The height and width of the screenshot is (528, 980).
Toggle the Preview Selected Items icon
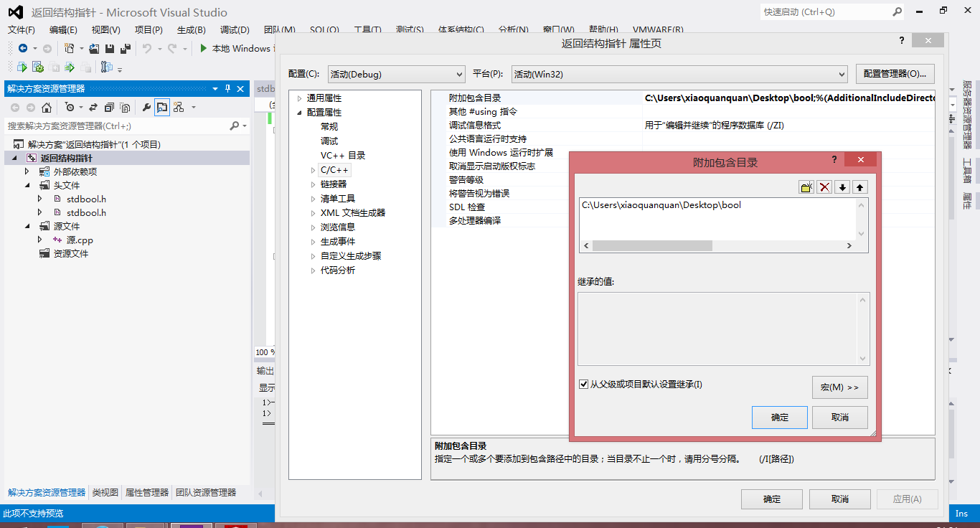tap(162, 107)
